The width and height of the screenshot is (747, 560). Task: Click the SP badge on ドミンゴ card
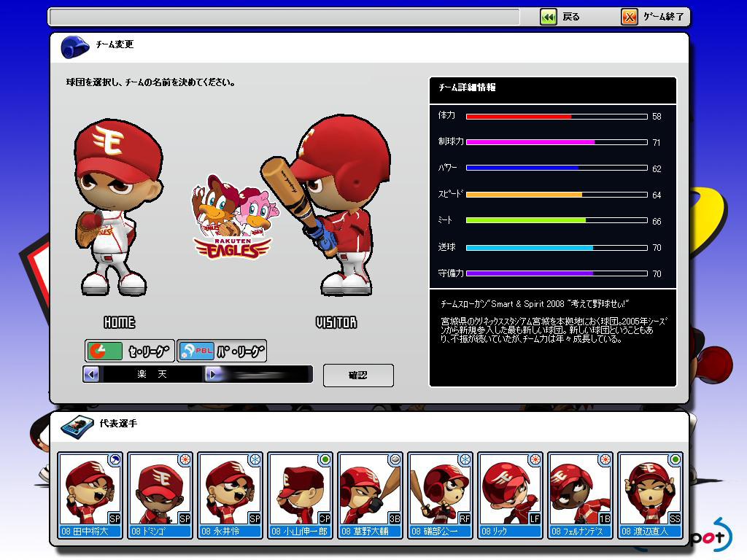click(x=185, y=518)
